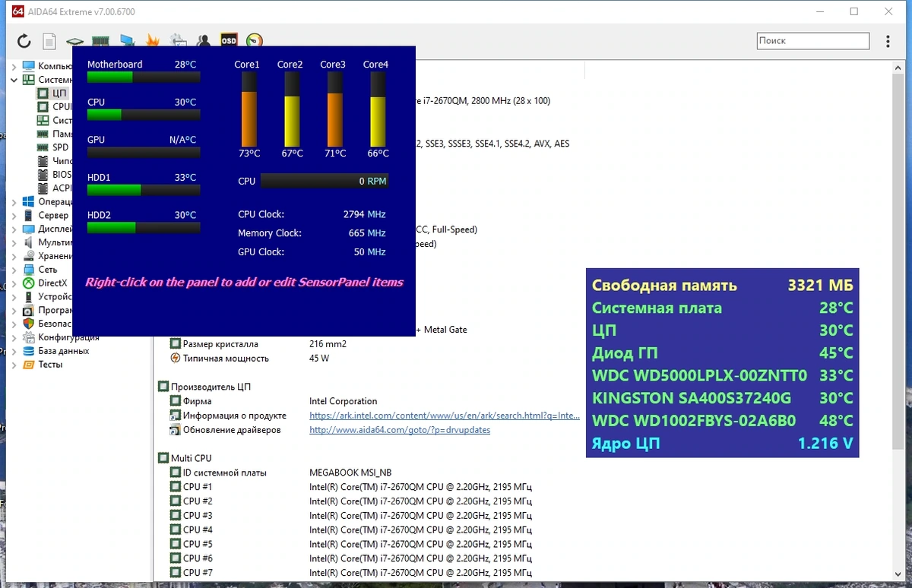Image resolution: width=912 pixels, height=588 pixels.
Task: Click Диод ГП 45°C row in OSD
Action: (x=723, y=353)
